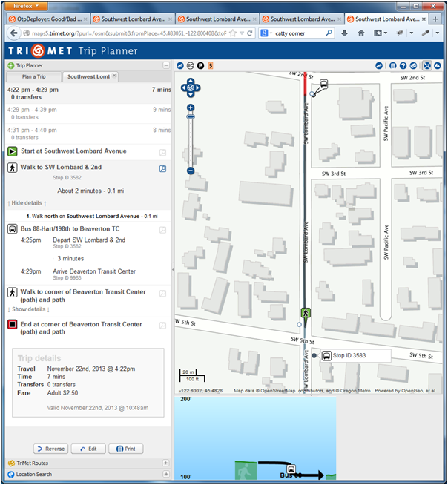Toggle the fullscreen map arrows icon
The width and height of the screenshot is (448, 485).
427,65
